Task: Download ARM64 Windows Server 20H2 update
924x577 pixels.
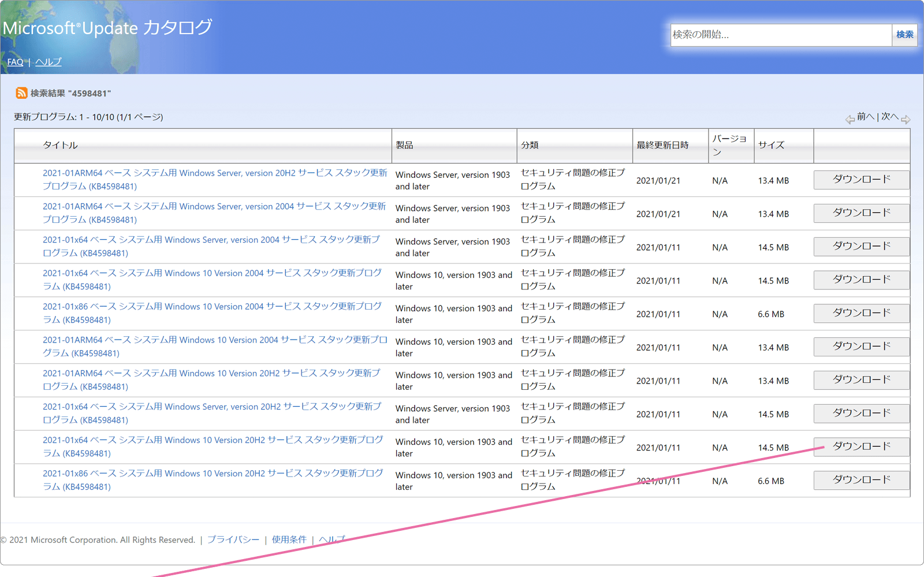Action: [x=862, y=180]
